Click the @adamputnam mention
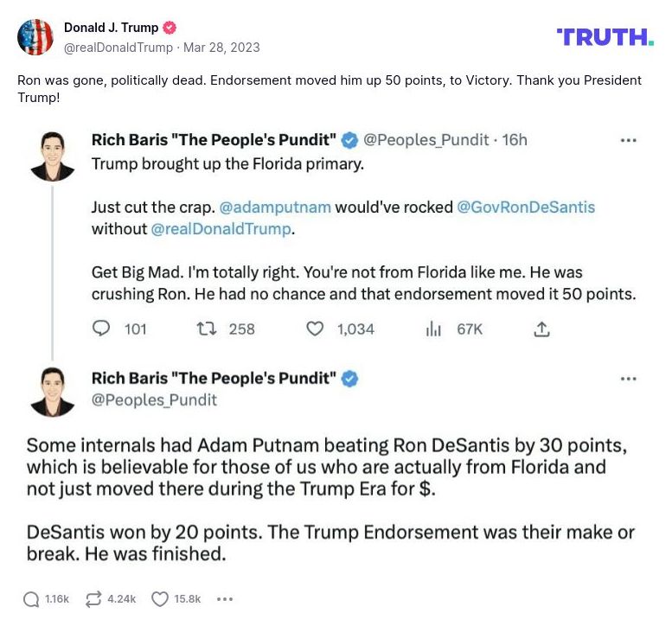Viewport: 672px width, 626px height. click(x=275, y=208)
